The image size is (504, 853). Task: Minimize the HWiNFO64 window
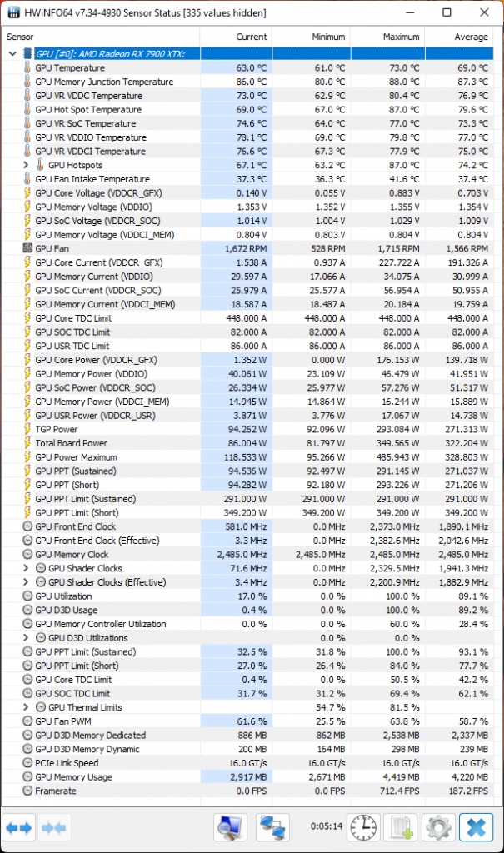click(x=409, y=12)
